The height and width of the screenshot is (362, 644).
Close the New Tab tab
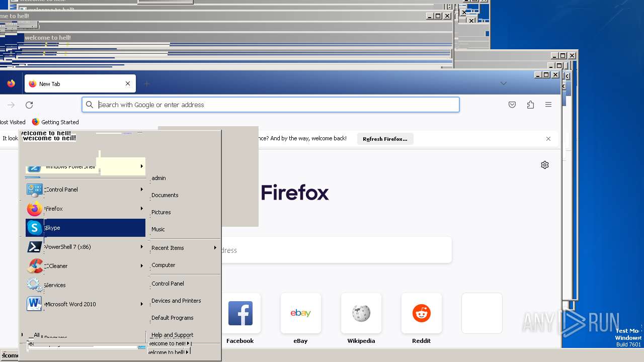click(128, 83)
